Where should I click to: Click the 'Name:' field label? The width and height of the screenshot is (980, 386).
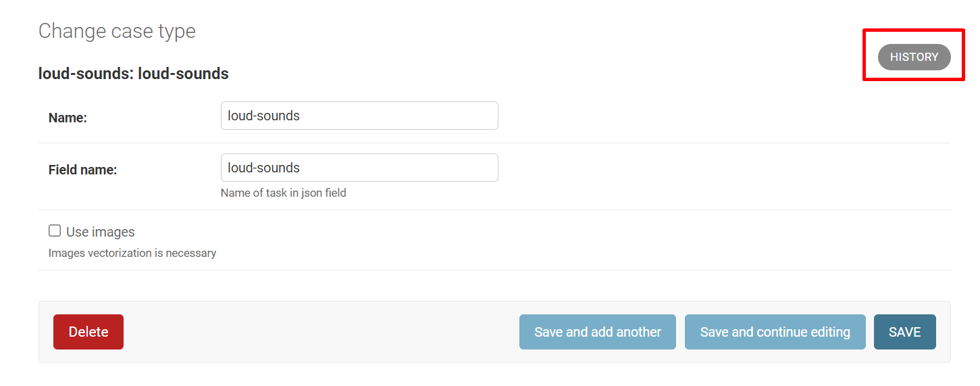tap(68, 118)
